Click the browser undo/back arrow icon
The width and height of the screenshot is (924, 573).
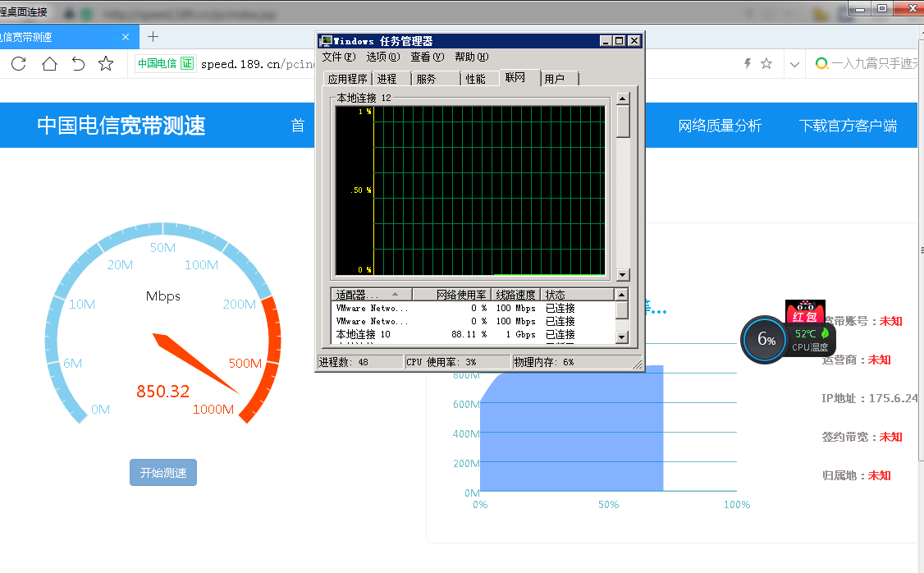click(78, 64)
